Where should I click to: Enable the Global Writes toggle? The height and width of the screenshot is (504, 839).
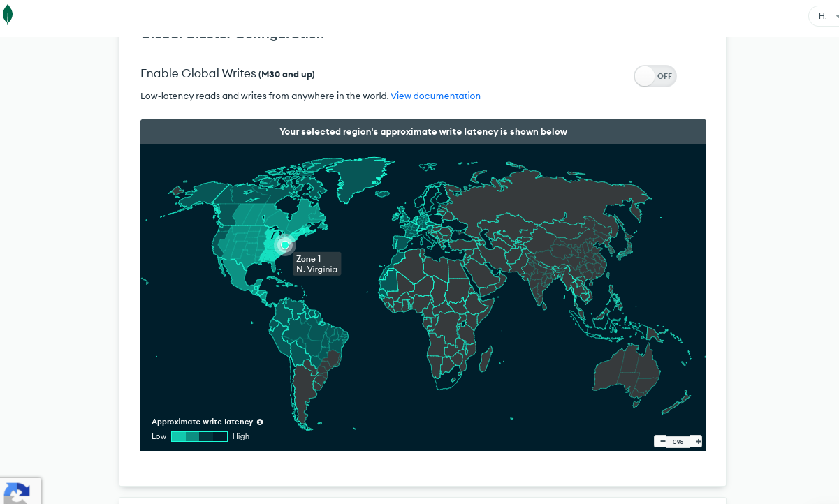(x=655, y=76)
